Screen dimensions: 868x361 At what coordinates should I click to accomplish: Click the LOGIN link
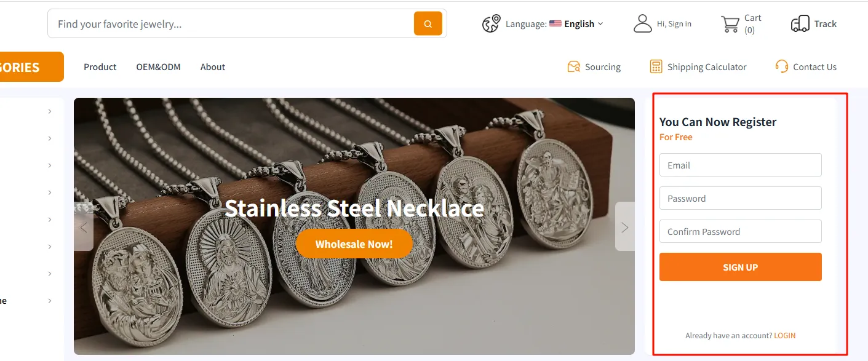tap(785, 336)
